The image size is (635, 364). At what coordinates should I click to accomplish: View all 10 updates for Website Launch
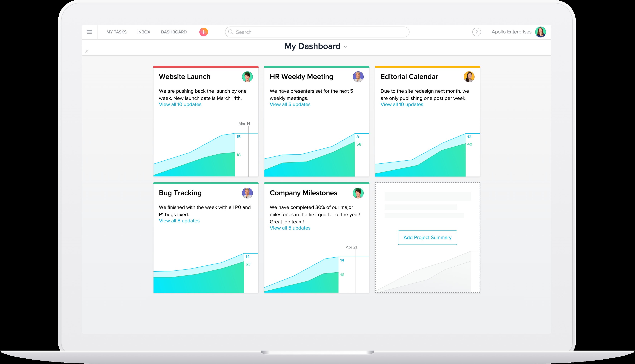coord(180,104)
